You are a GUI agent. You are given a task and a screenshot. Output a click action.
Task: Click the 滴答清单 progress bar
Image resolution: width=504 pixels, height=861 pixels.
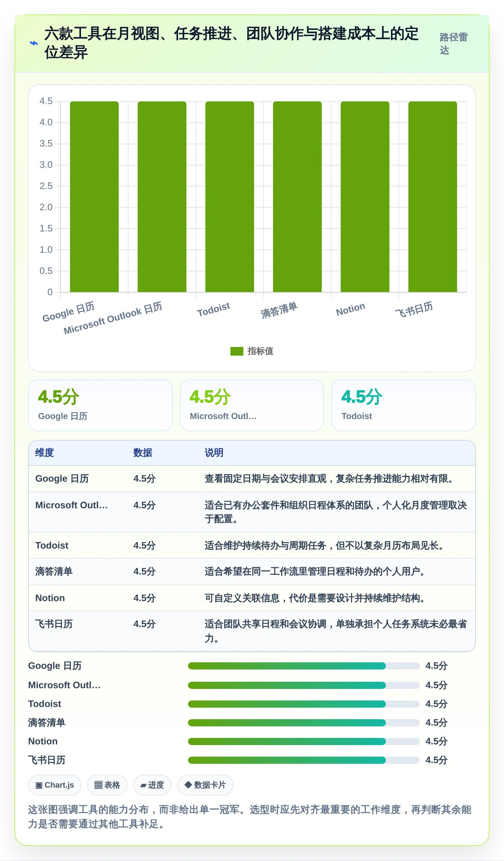tap(303, 722)
